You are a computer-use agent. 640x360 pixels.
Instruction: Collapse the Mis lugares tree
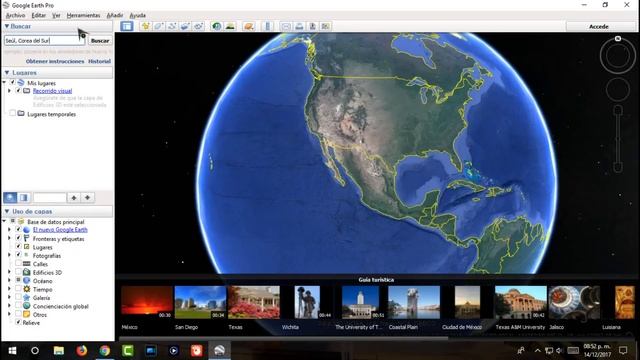(x=4, y=82)
